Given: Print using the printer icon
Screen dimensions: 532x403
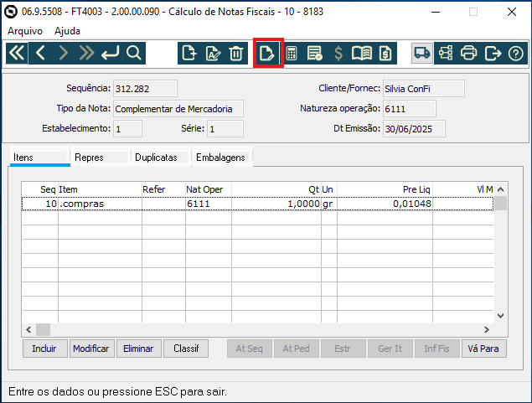Looking at the screenshot, I should 469,54.
